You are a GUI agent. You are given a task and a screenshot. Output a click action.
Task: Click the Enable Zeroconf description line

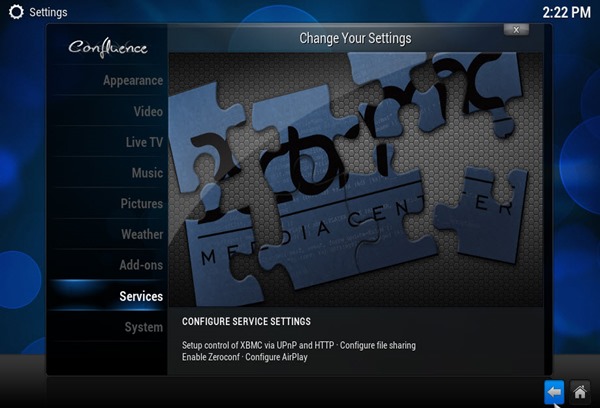(x=245, y=357)
